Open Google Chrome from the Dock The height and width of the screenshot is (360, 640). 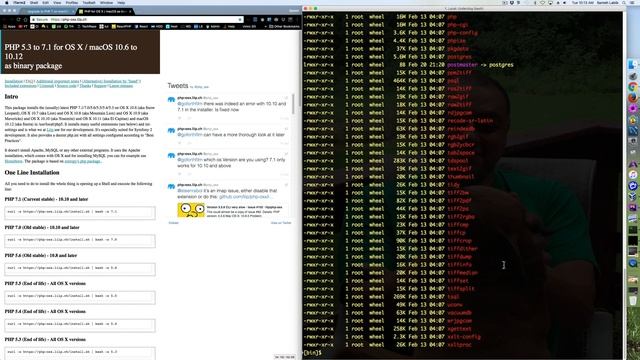point(633,87)
